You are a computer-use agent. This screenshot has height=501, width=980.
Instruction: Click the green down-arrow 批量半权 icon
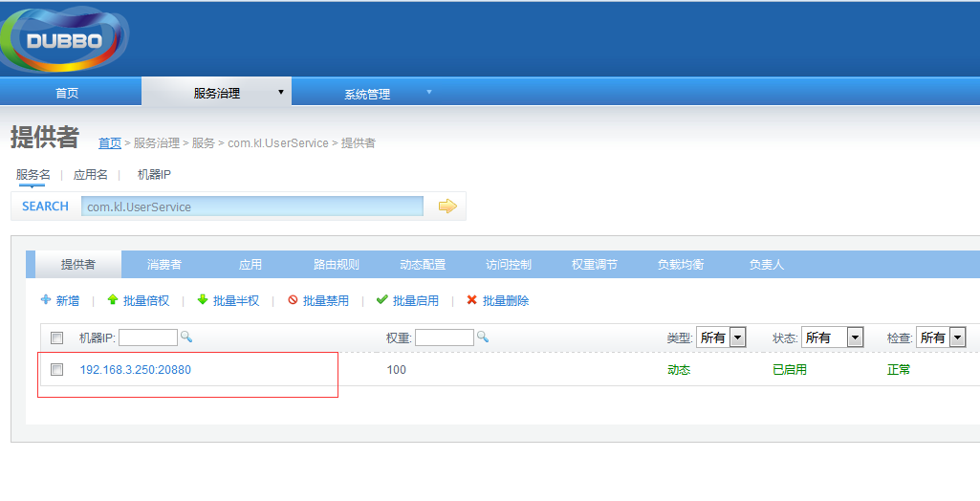pos(203,300)
